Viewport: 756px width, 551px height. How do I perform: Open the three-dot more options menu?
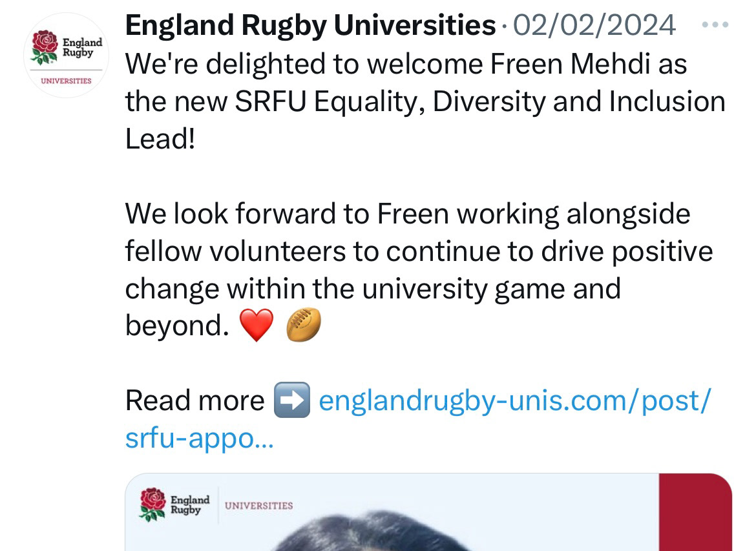click(715, 26)
